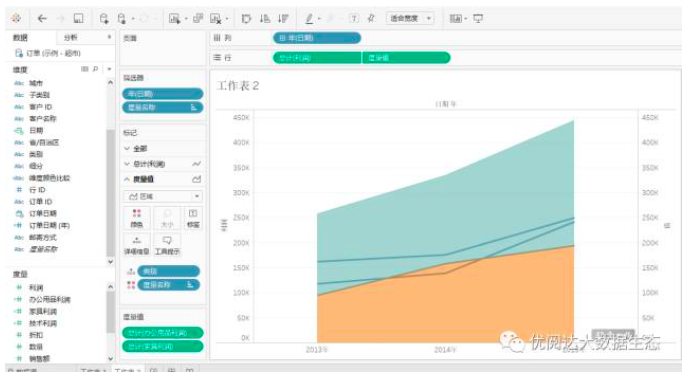Image resolution: width=688 pixels, height=375 pixels.
Task: Open the 工具提示 tooltip card
Action: (167, 245)
